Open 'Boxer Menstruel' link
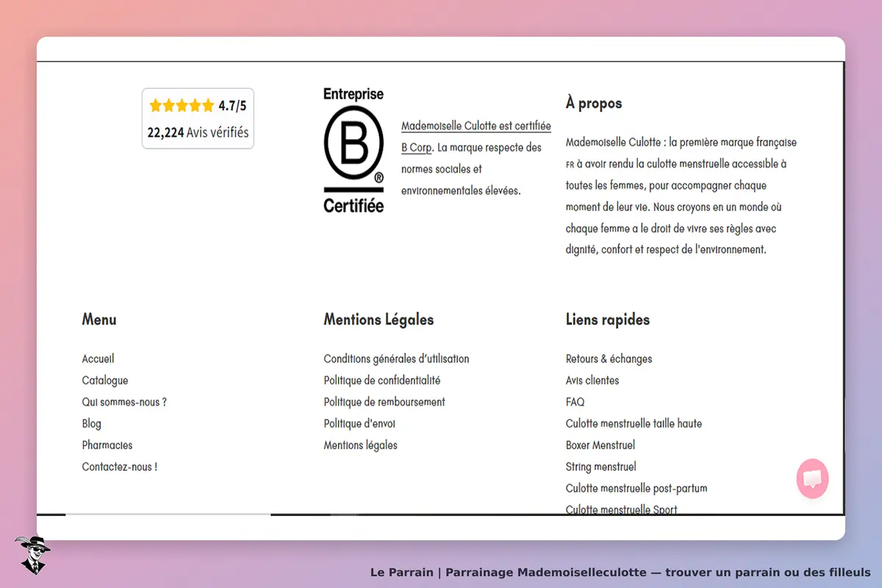Screen dimensions: 882x588 600,445
